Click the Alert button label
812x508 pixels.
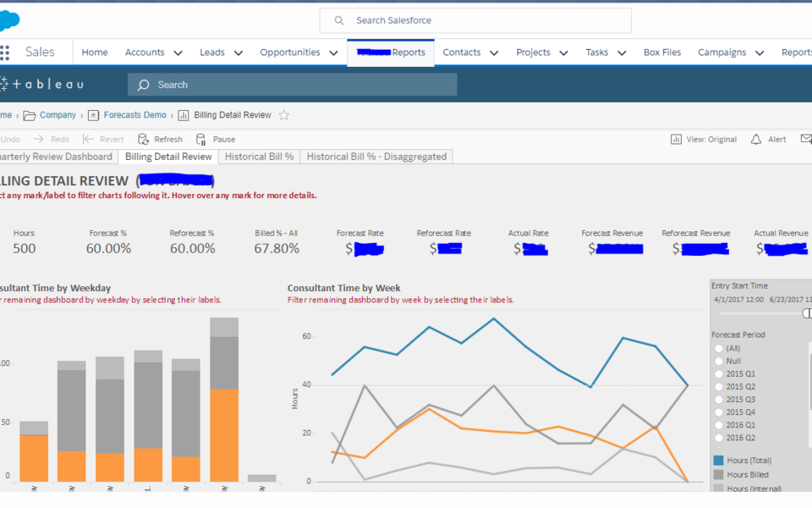click(776, 140)
